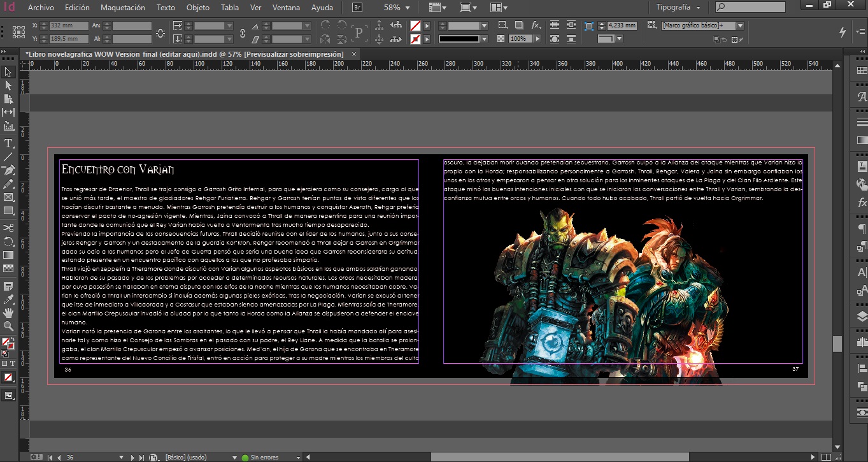Open the Ventana menu
868x462 pixels.
(286, 8)
